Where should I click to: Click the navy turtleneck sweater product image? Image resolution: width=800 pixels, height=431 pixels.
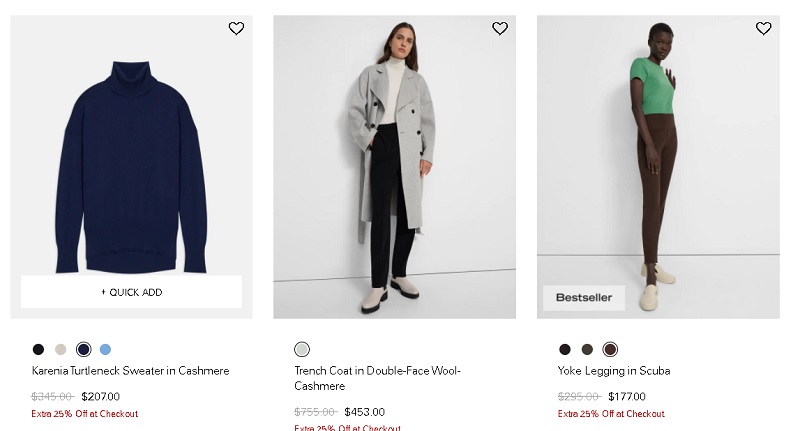click(132, 167)
